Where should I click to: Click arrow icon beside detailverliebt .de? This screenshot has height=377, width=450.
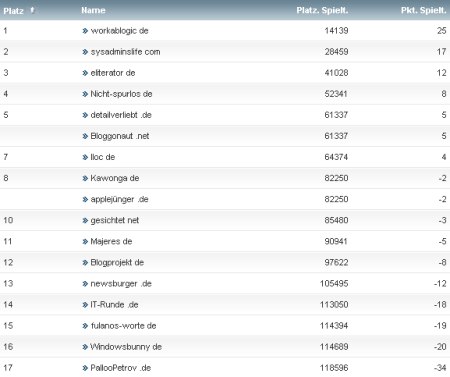tap(85, 115)
